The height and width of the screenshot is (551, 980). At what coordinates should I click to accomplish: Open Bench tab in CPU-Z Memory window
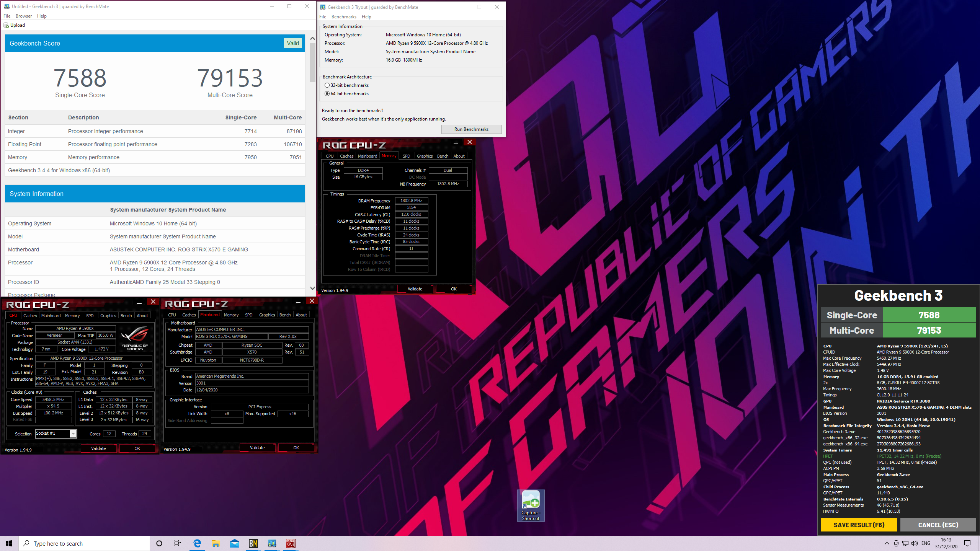(x=443, y=156)
